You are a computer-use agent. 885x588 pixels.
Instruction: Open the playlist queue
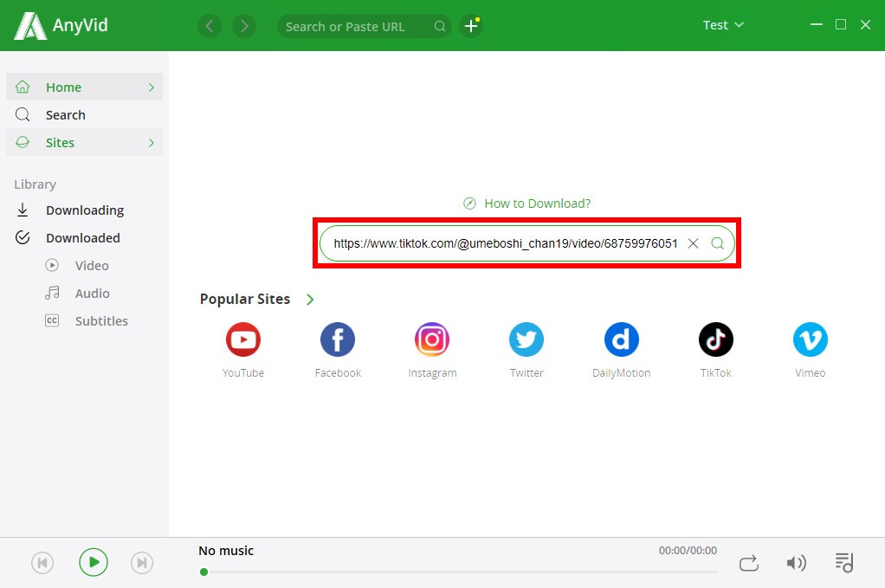coord(843,563)
